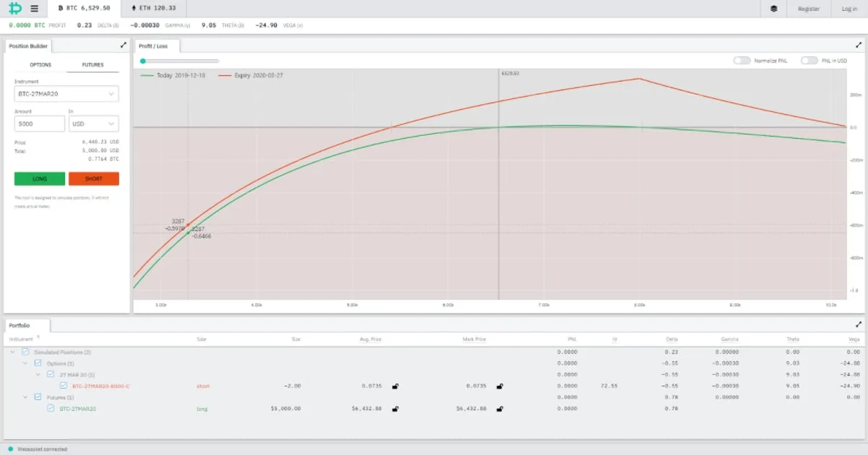Click the Gamma column header
This screenshot has width=868, height=455.
point(730,338)
